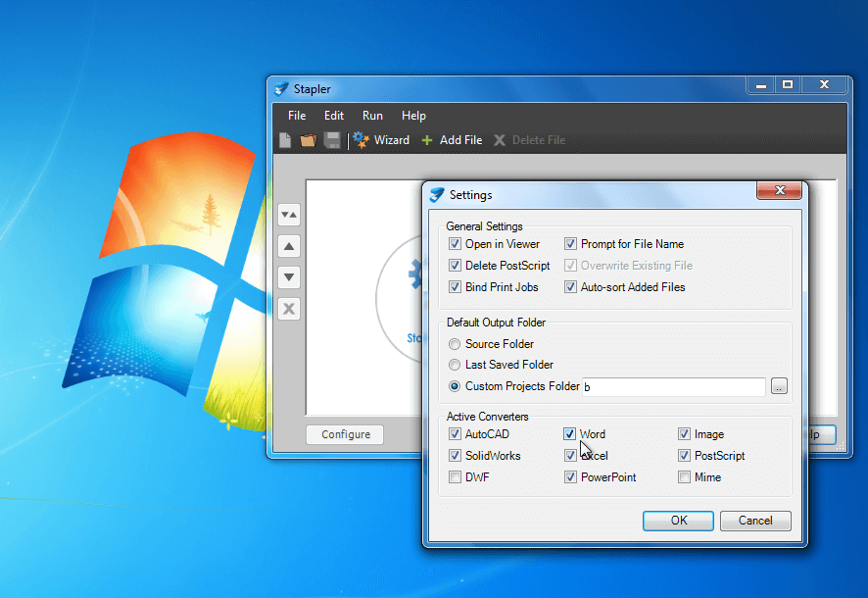
Task: Toggle the Excel converter checkbox
Action: click(x=570, y=456)
